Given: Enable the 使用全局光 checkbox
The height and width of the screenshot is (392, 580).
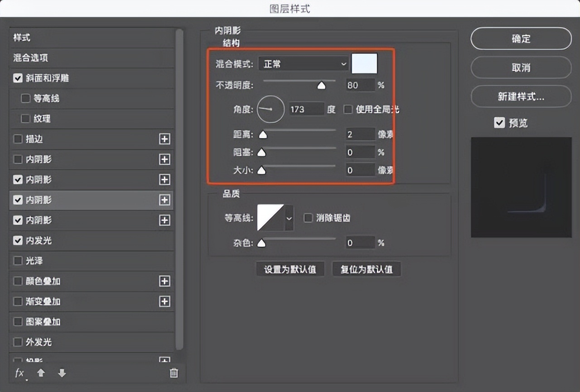Looking at the screenshot, I should [348, 109].
